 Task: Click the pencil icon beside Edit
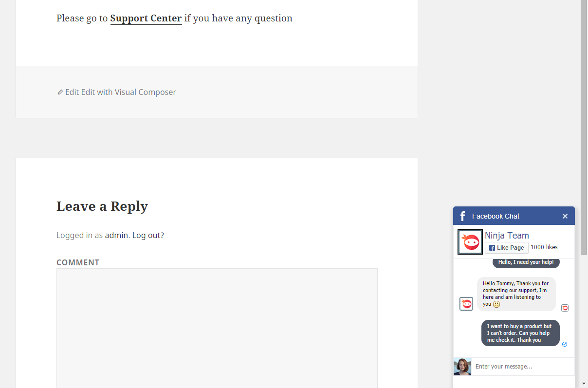click(60, 92)
